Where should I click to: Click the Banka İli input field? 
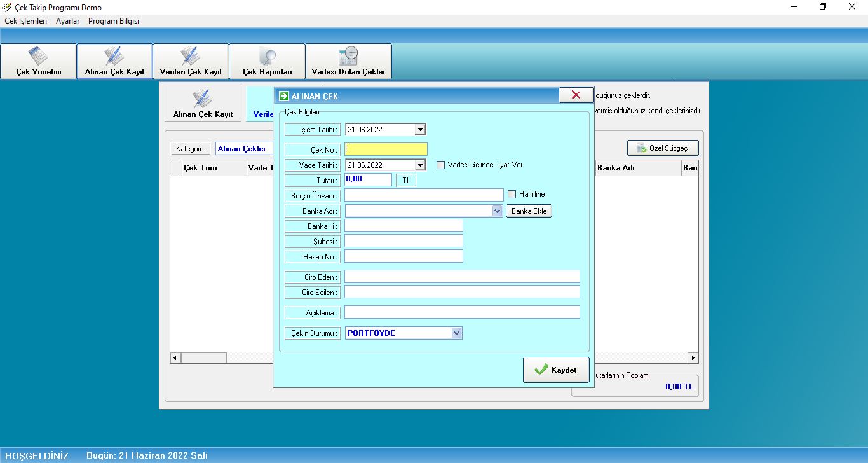coord(403,226)
